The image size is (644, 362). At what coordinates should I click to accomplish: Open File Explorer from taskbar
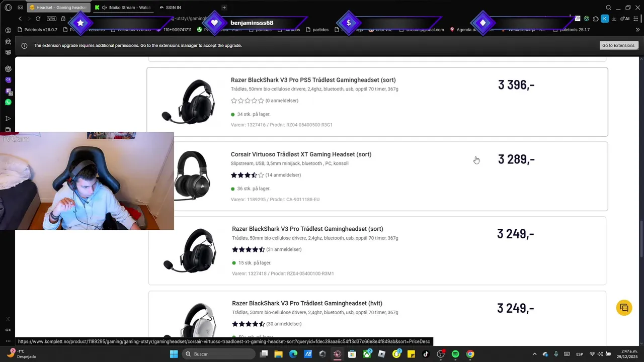pyautogui.click(x=278, y=354)
